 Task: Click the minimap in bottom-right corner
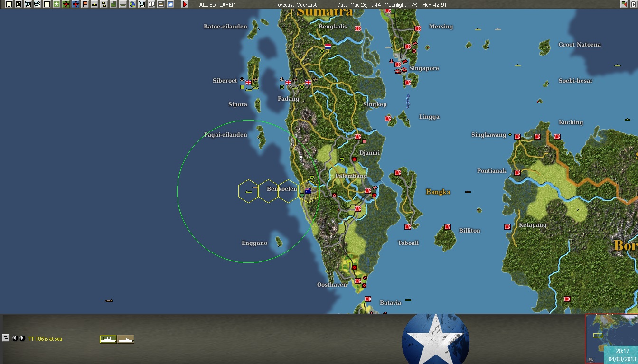pos(611,339)
